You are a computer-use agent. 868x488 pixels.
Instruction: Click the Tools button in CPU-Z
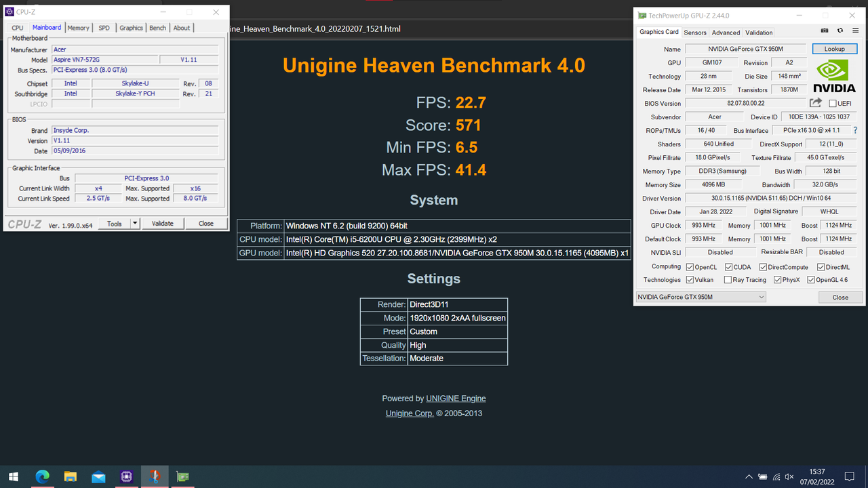114,224
